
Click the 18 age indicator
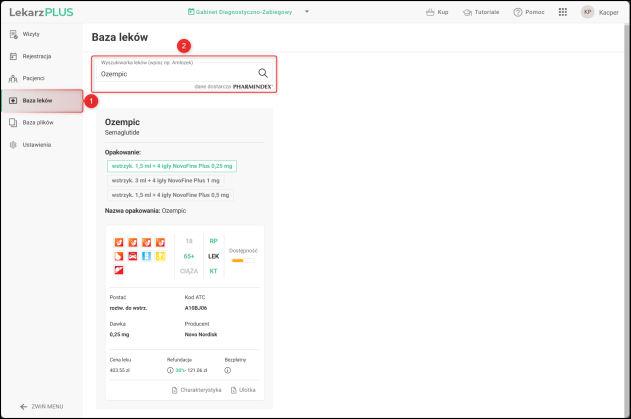click(189, 241)
